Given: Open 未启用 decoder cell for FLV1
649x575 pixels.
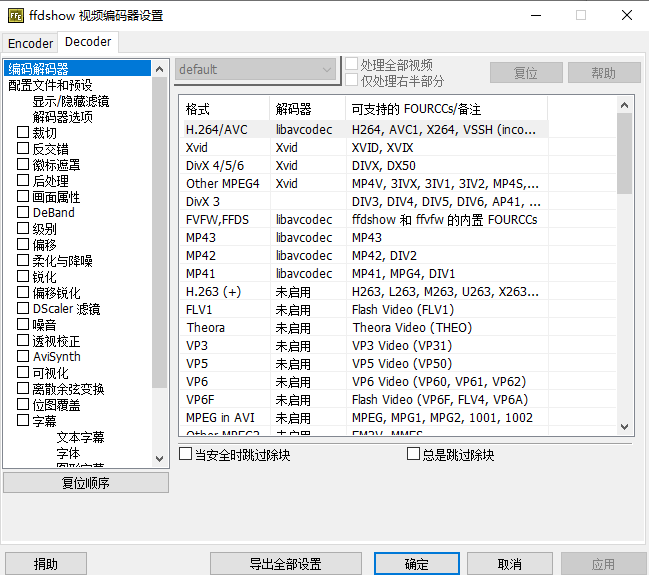Looking at the screenshot, I should click(308, 310).
